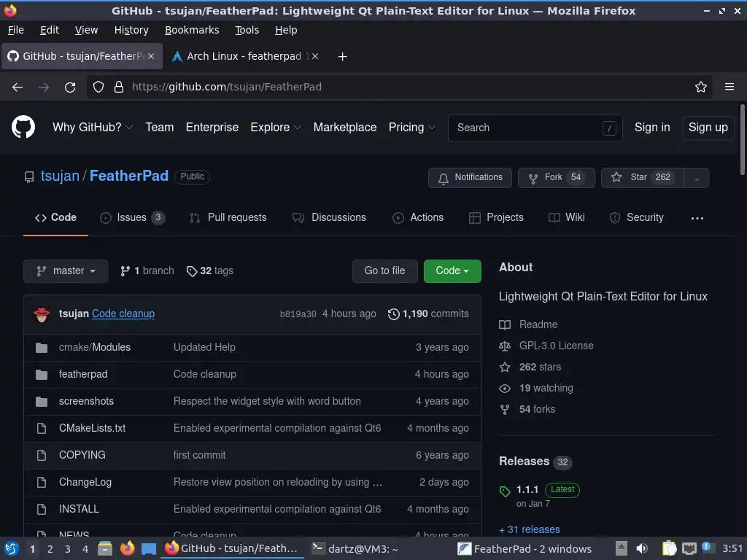Open the Actions tab
The height and width of the screenshot is (560, 747).
pos(418,217)
